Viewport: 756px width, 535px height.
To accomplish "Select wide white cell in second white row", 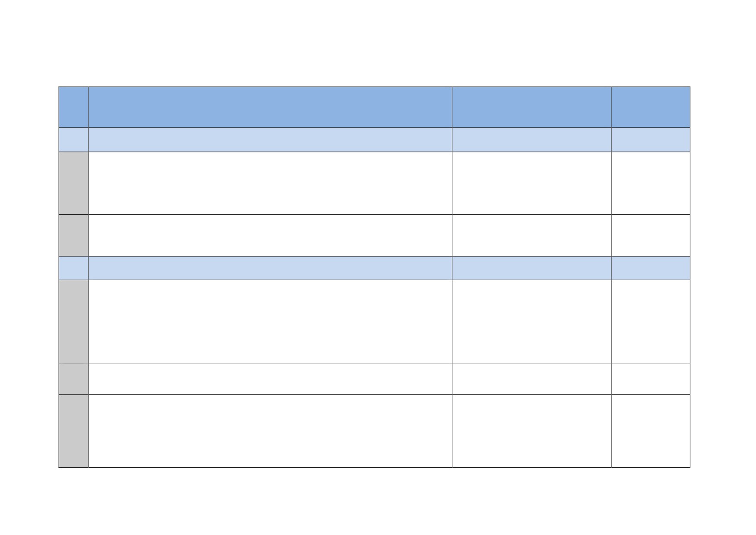I will click(x=270, y=235).
